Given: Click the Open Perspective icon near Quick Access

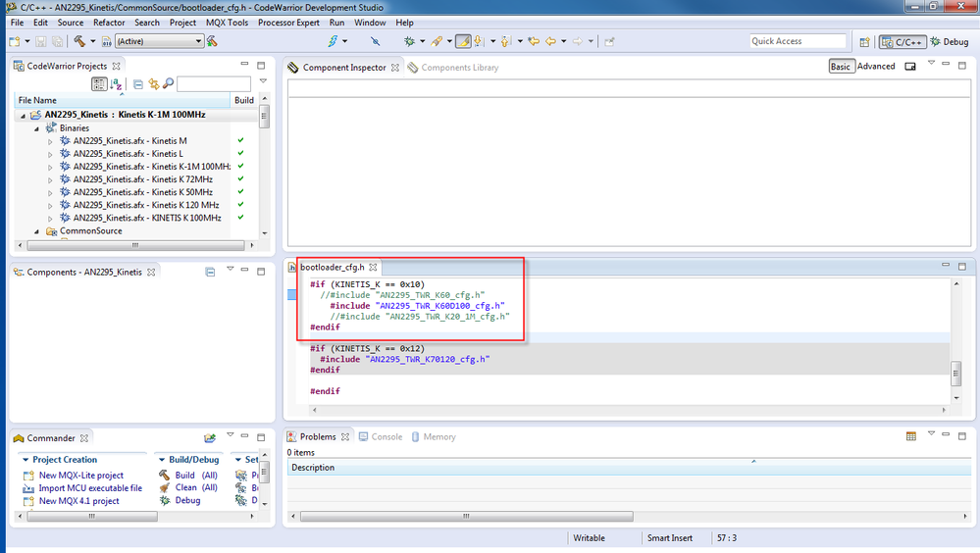Looking at the screenshot, I should 864,42.
